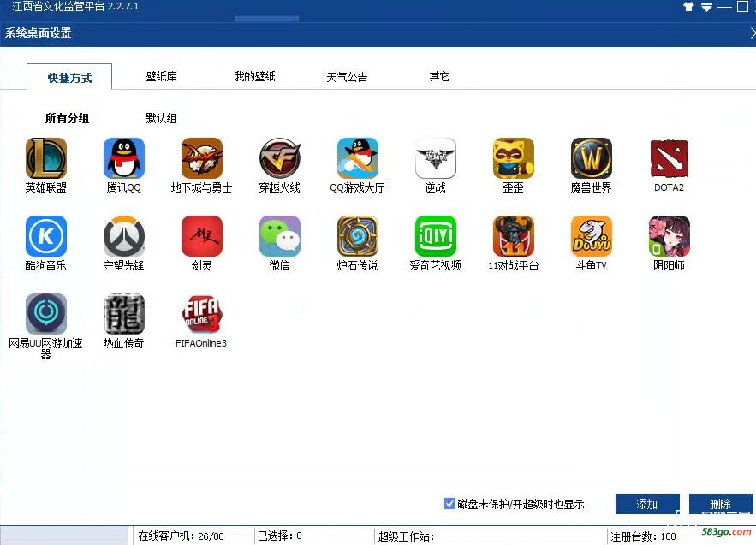Filter by 默认组 group
This screenshot has height=545, width=756.
pos(161,118)
